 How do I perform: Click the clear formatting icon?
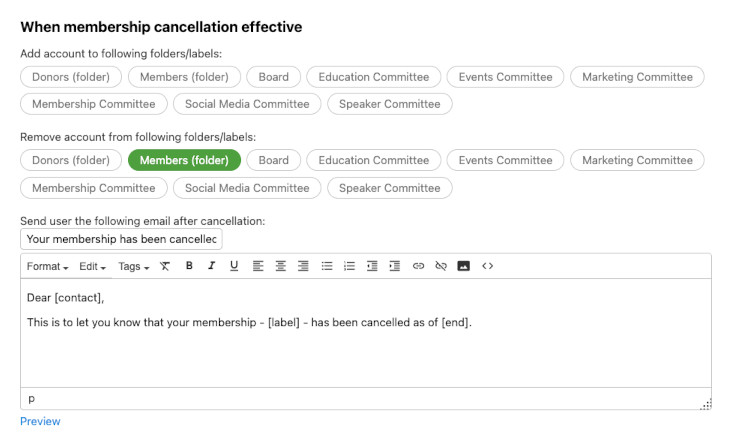(x=165, y=266)
